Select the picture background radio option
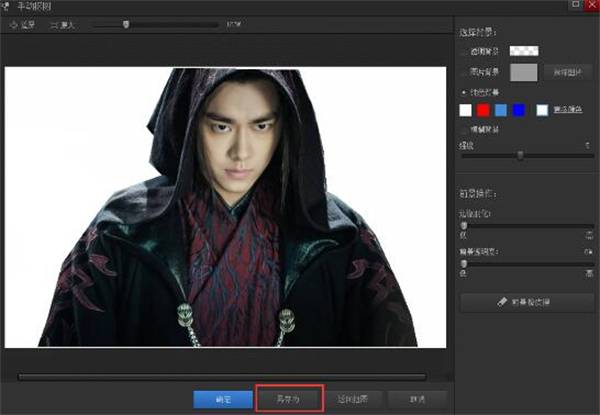Image resolution: width=600 pixels, height=415 pixels. click(464, 72)
